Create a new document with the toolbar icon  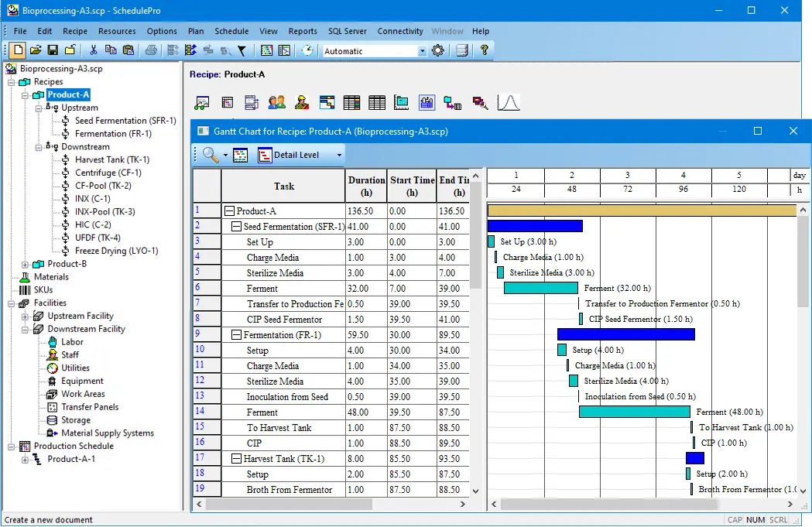[x=18, y=50]
